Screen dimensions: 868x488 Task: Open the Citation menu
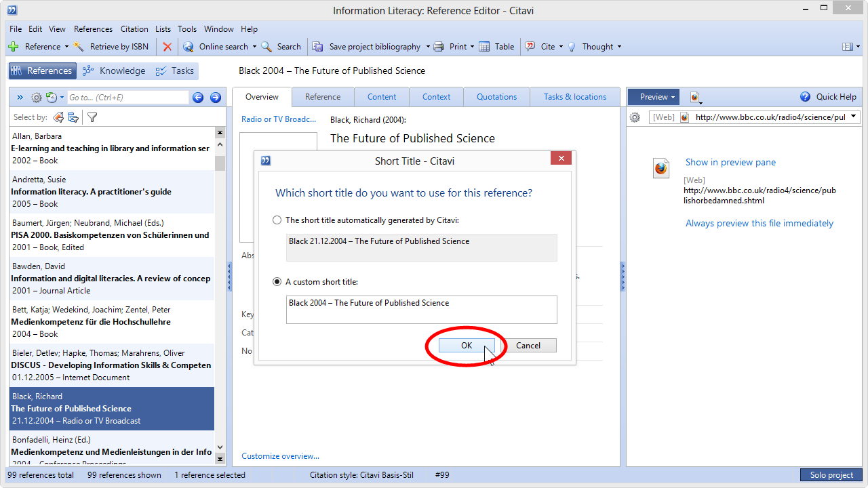(x=134, y=29)
